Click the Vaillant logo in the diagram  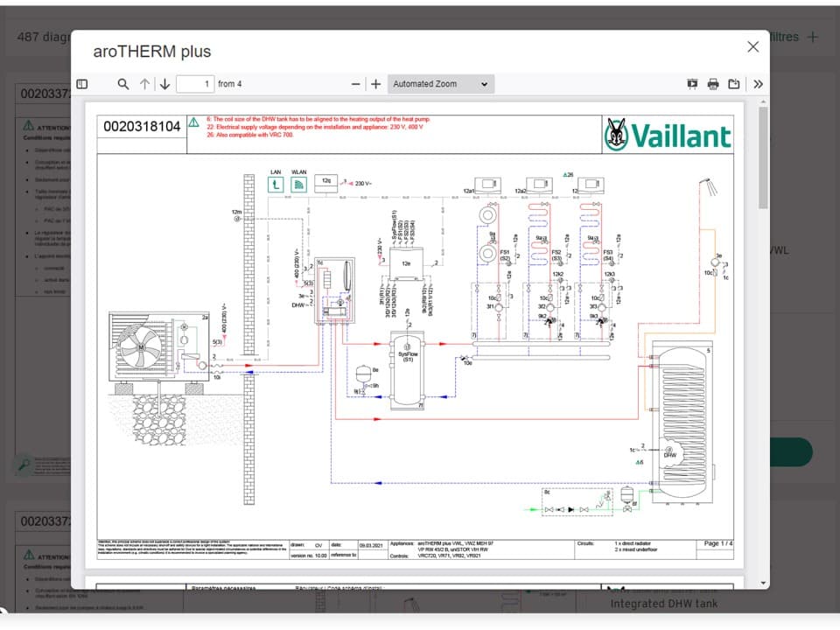click(x=668, y=135)
